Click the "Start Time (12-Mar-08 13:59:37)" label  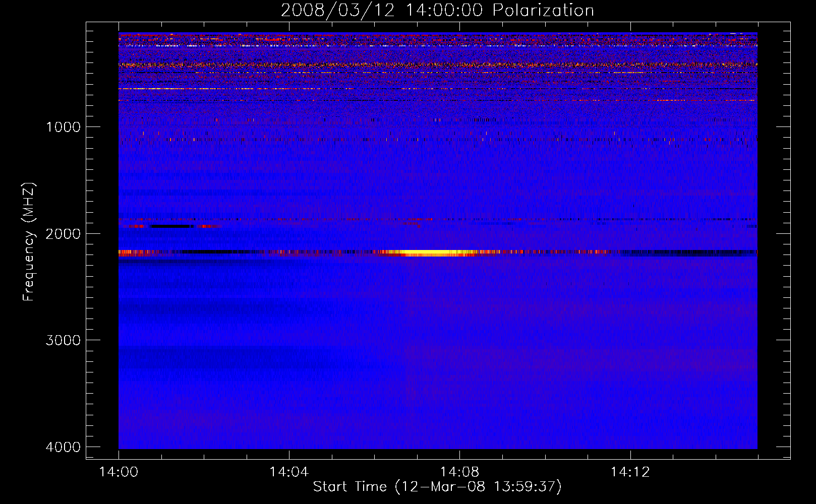(x=437, y=487)
